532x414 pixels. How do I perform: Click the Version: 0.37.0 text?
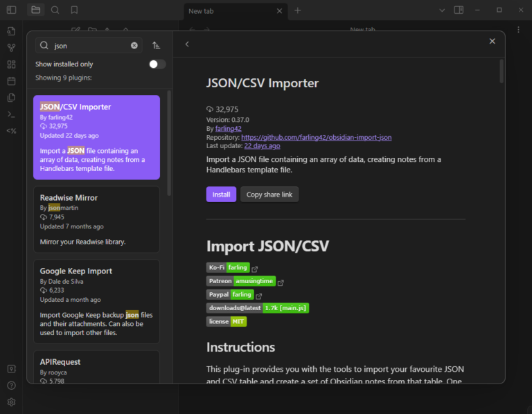(x=228, y=120)
